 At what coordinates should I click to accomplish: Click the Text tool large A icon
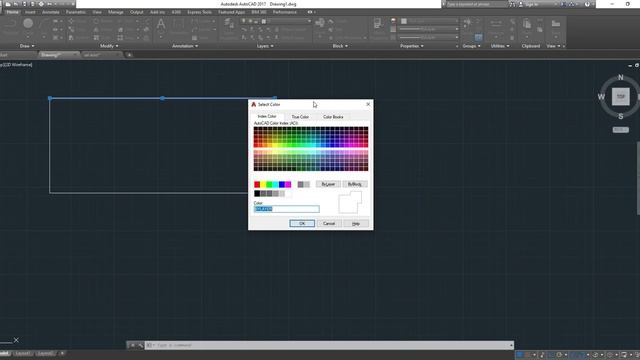161,24
